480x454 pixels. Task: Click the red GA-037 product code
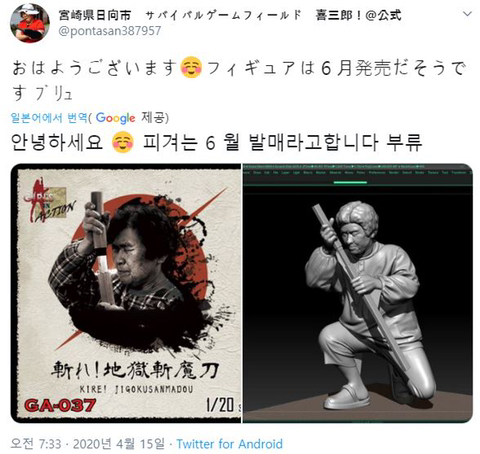[60, 405]
